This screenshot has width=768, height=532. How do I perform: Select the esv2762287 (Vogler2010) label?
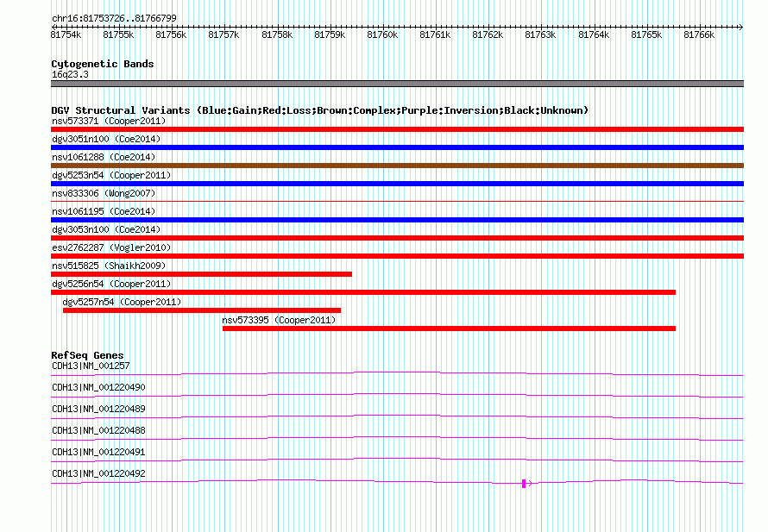tap(111, 247)
